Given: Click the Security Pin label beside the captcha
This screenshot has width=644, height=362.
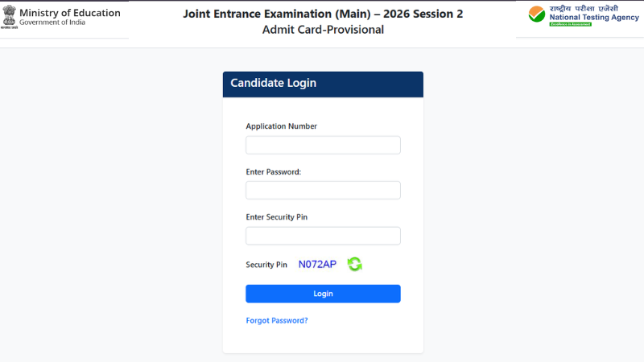Looking at the screenshot, I should [266, 265].
